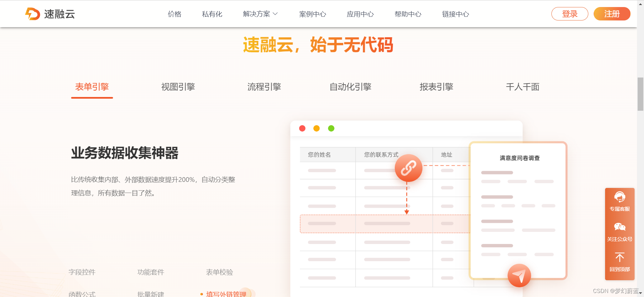Switch to the 流程引擎 tab
This screenshot has height=297, width=644.
(264, 87)
